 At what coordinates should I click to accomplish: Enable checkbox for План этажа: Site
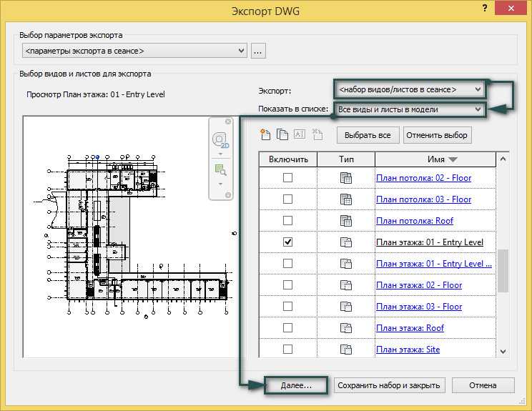click(x=287, y=349)
